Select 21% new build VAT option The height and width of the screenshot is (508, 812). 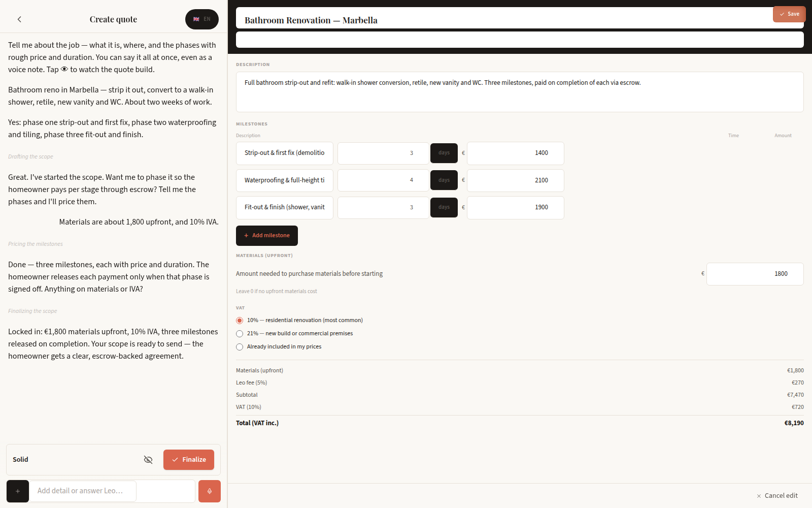click(x=240, y=334)
